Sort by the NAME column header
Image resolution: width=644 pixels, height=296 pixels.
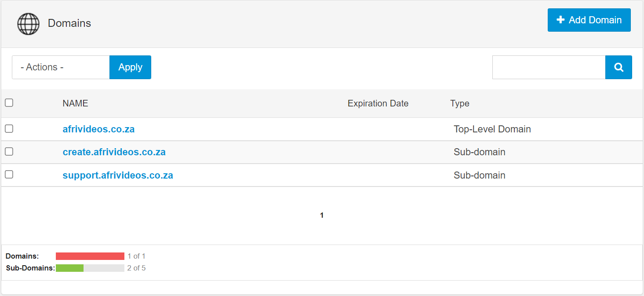tap(75, 103)
